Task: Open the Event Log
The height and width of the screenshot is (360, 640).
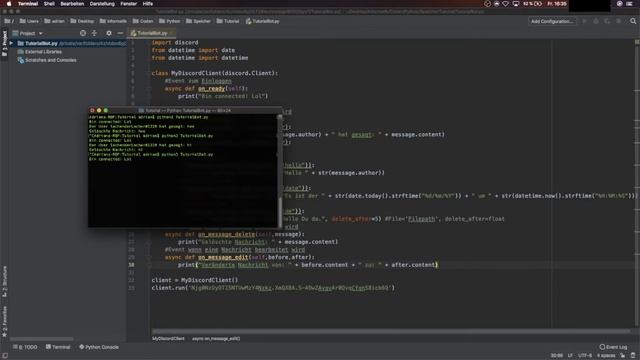Action: (x=613, y=347)
